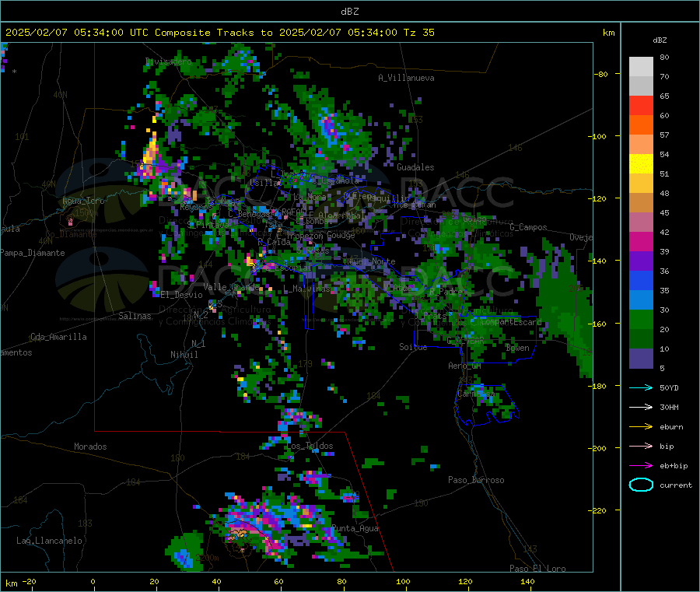Viewport: 700px width, 592px height.
Task: Click the Agua_Toro map label
Action: (x=83, y=201)
